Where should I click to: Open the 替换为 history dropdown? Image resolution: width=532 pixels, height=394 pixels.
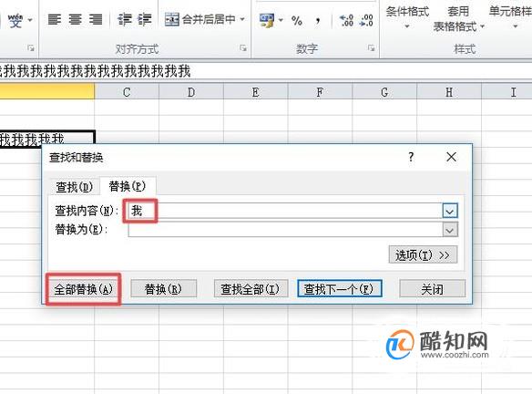[450, 230]
